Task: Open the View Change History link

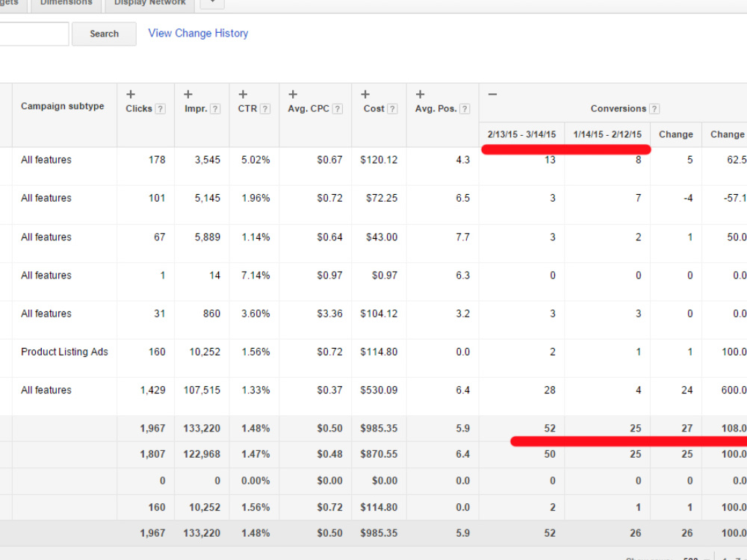Action: click(x=198, y=34)
